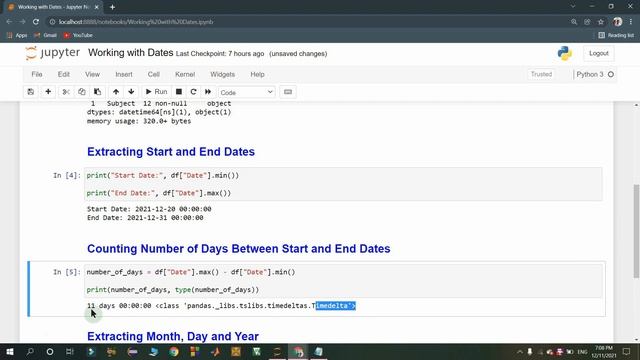640x360 pixels.
Task: Open the Widgets menu
Action: point(222,74)
